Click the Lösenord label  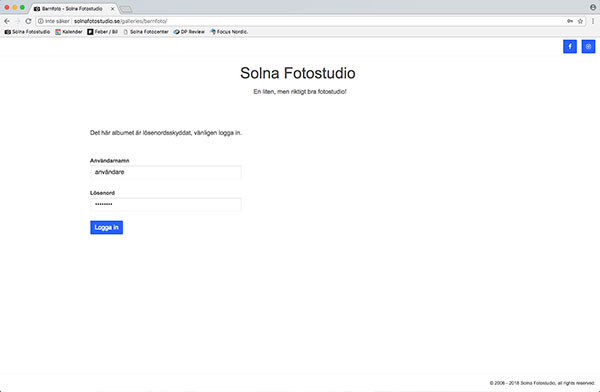pos(102,193)
